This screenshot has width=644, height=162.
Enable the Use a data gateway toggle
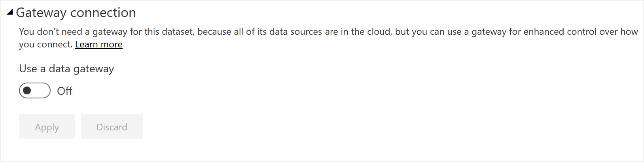(x=35, y=90)
